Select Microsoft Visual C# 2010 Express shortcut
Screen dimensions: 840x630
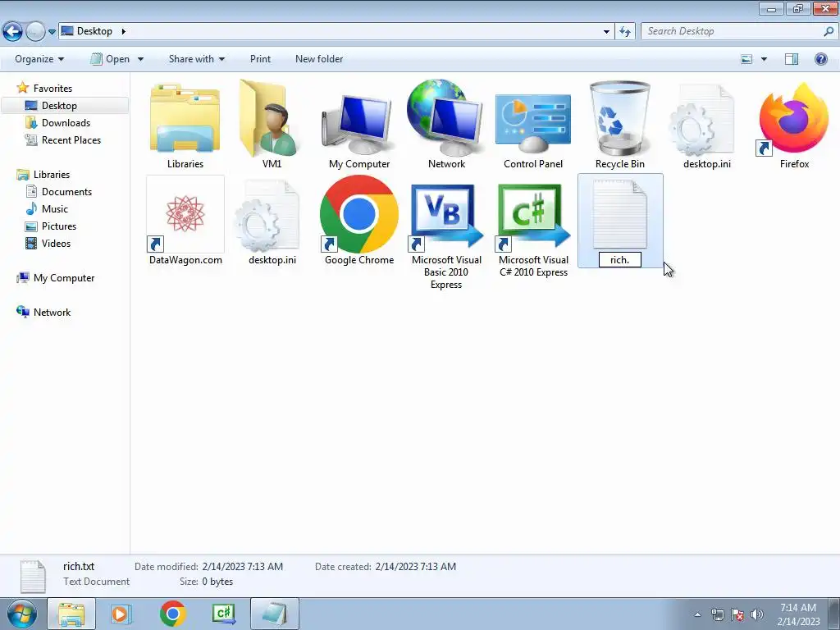[x=533, y=217]
